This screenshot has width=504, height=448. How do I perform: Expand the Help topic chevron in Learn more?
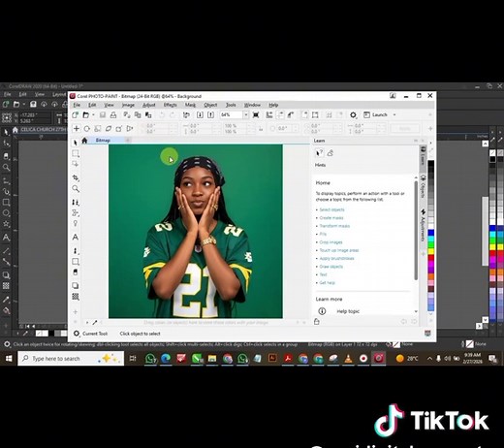416,311
